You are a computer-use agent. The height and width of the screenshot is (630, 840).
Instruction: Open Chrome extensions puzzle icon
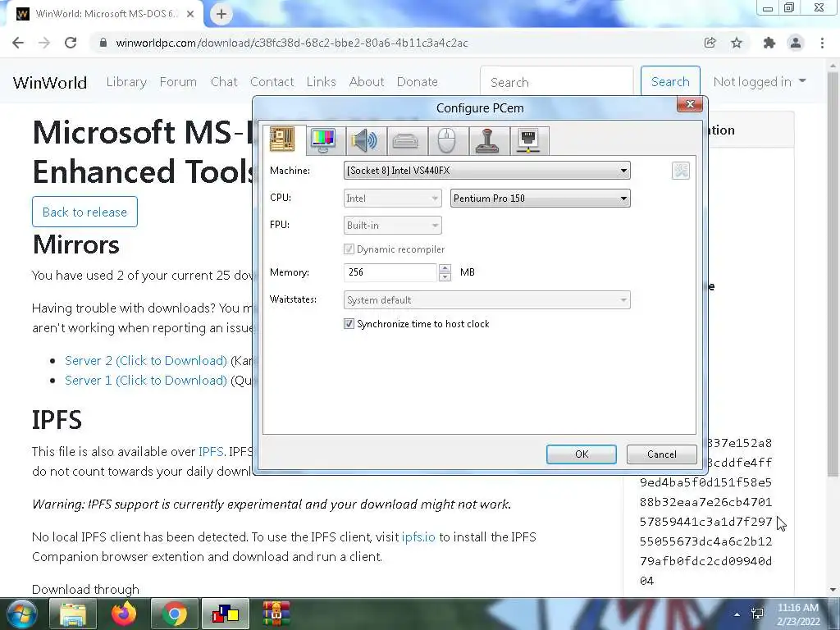coord(769,43)
